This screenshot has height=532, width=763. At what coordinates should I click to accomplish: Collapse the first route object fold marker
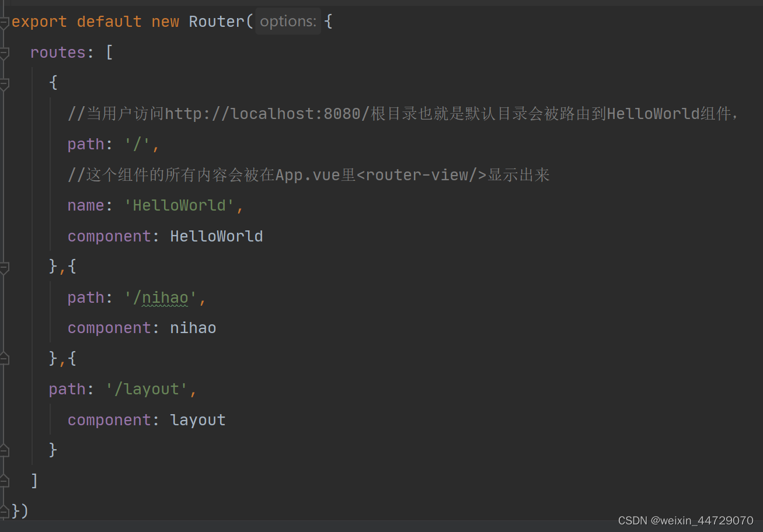pos(4,84)
